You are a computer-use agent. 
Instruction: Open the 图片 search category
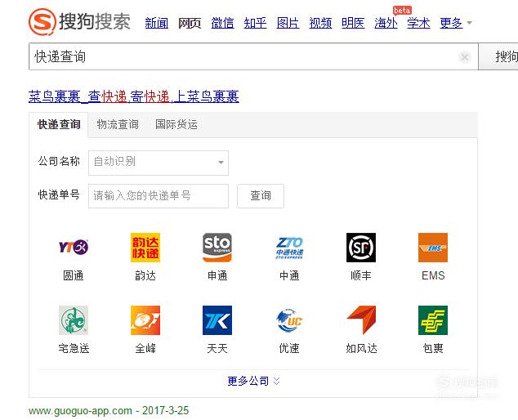(288, 23)
